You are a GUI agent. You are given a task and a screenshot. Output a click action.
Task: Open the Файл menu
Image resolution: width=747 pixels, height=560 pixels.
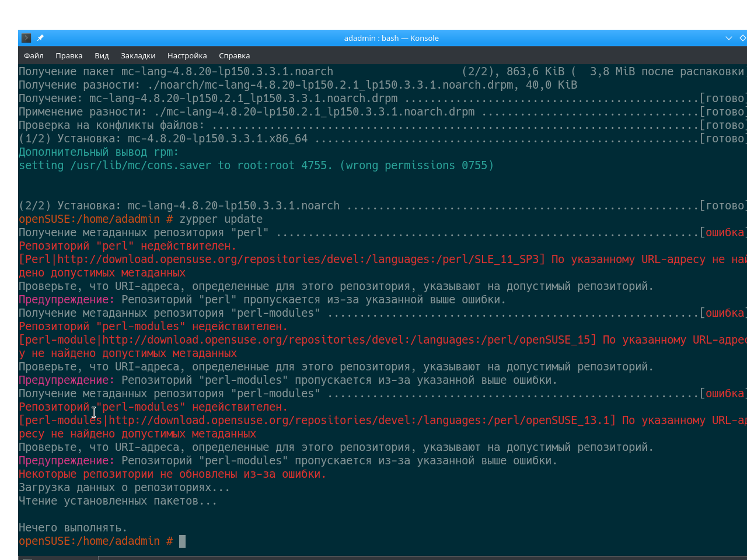coord(34,55)
